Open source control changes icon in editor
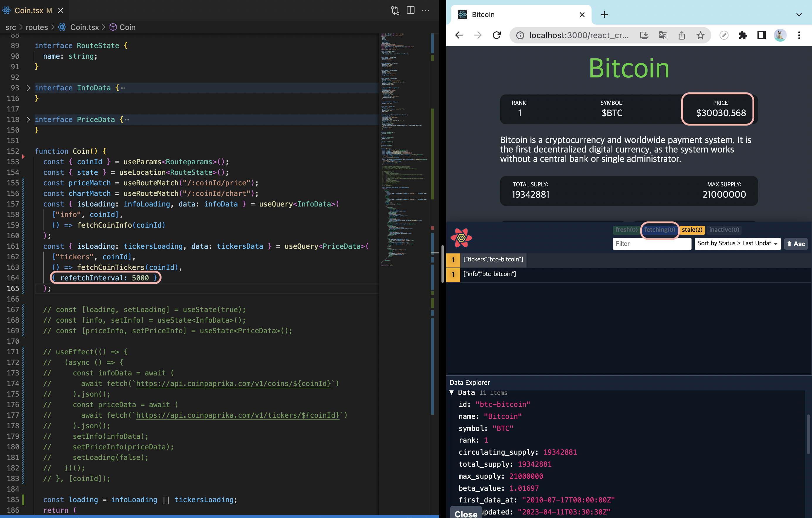 click(395, 10)
